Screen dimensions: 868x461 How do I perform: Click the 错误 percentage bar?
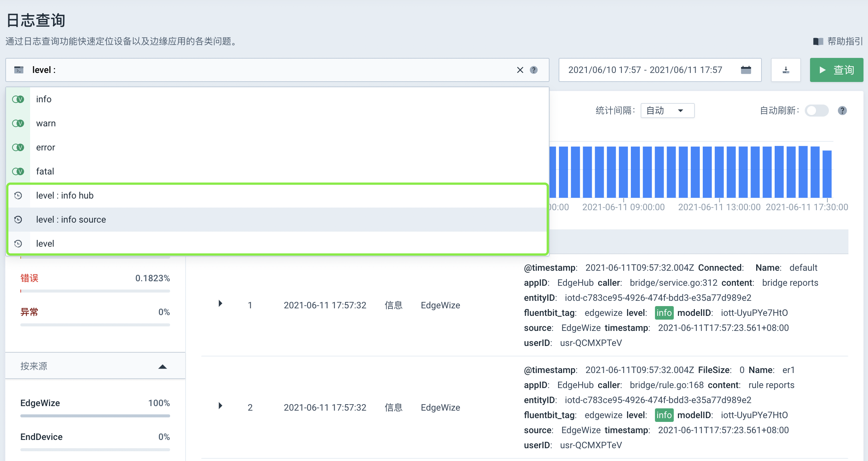tap(95, 291)
